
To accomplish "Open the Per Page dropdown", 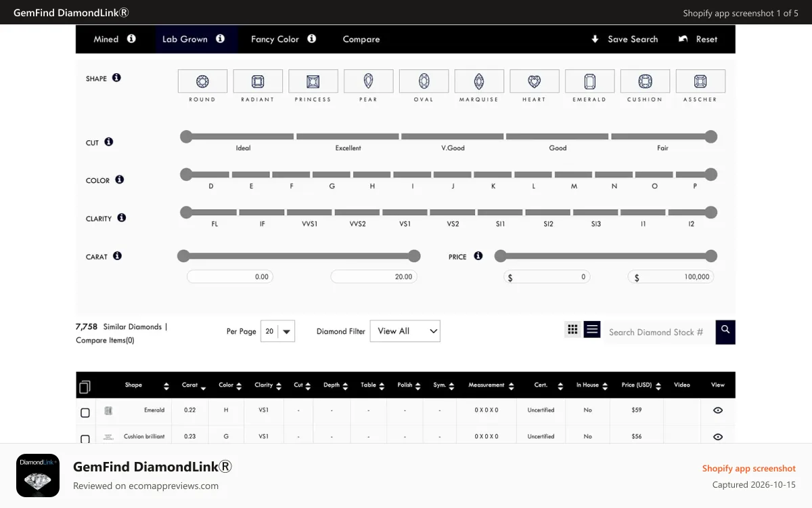I will 277,331.
